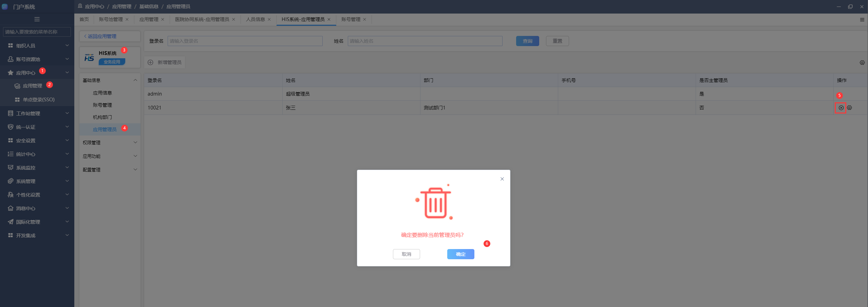
Task: Go back via 返回应用管理 link
Action: click(100, 36)
